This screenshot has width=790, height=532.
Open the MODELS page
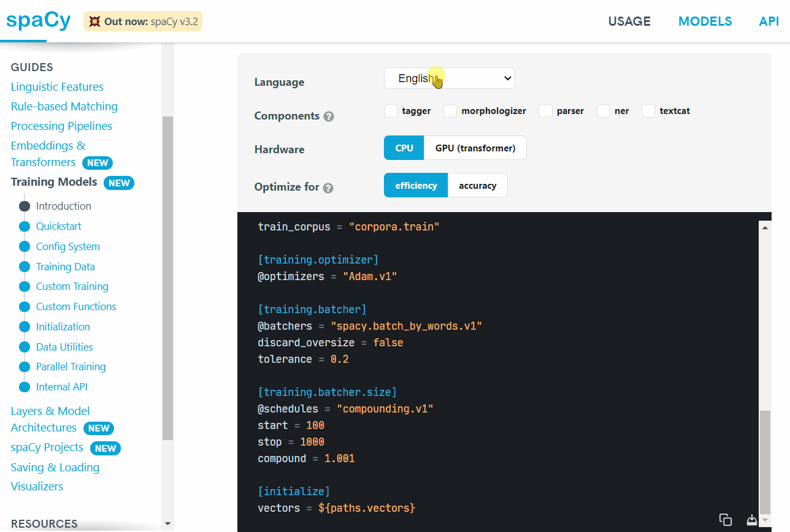[x=705, y=21]
